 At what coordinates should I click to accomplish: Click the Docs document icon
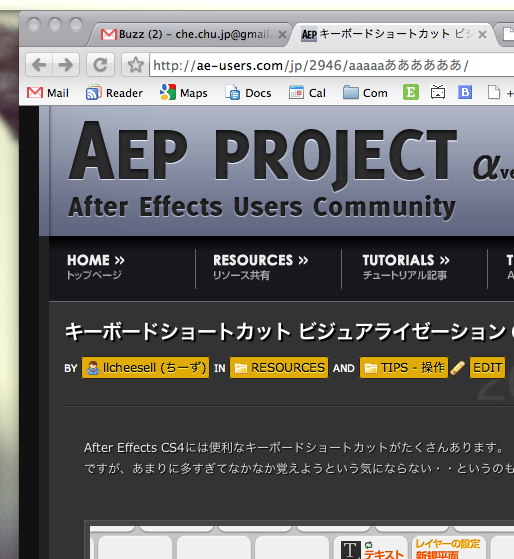point(232,93)
